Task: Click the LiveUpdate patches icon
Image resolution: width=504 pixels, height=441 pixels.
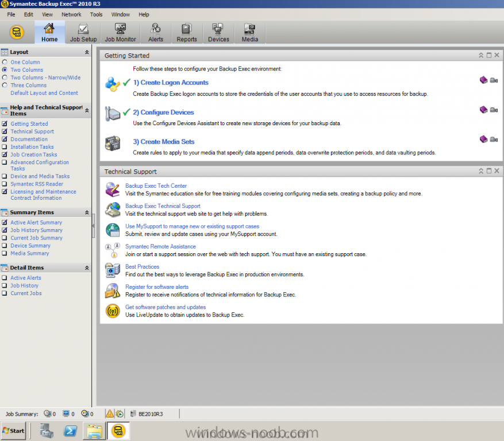Action: [x=113, y=311]
